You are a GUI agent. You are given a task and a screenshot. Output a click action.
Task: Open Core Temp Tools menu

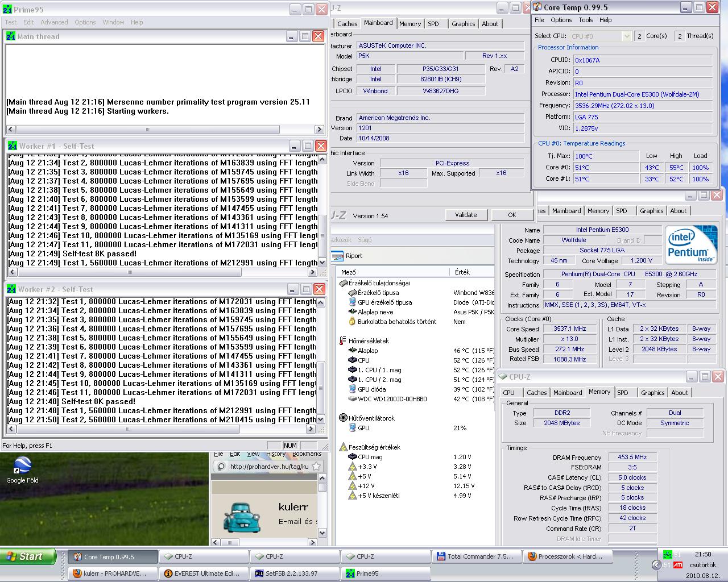pos(586,20)
